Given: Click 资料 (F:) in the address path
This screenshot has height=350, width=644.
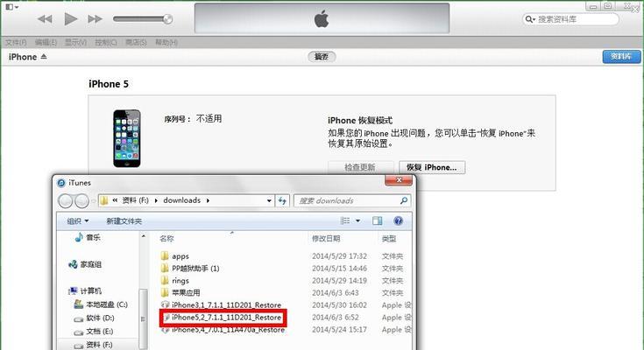Looking at the screenshot, I should pyautogui.click(x=135, y=200).
